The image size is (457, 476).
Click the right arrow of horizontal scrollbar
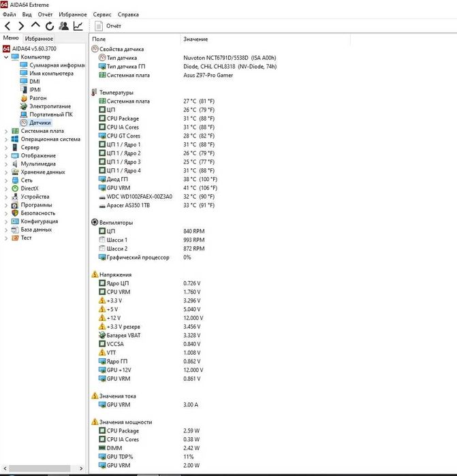tap(81, 468)
